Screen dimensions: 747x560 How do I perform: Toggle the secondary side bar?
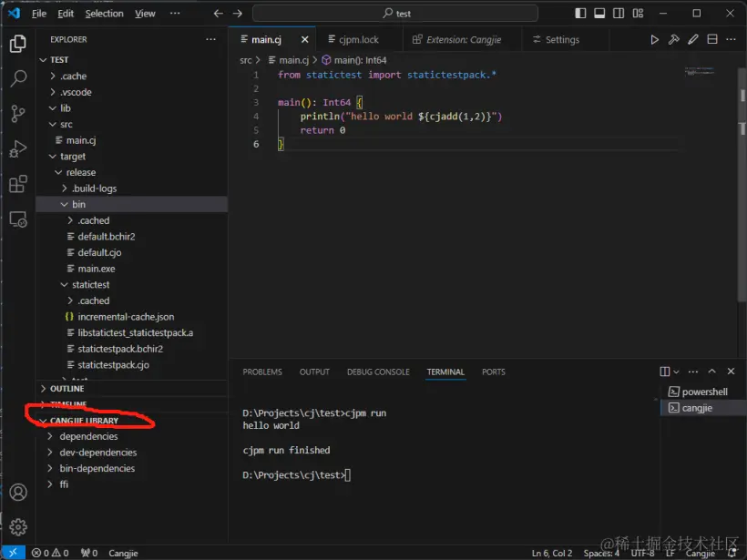[619, 14]
